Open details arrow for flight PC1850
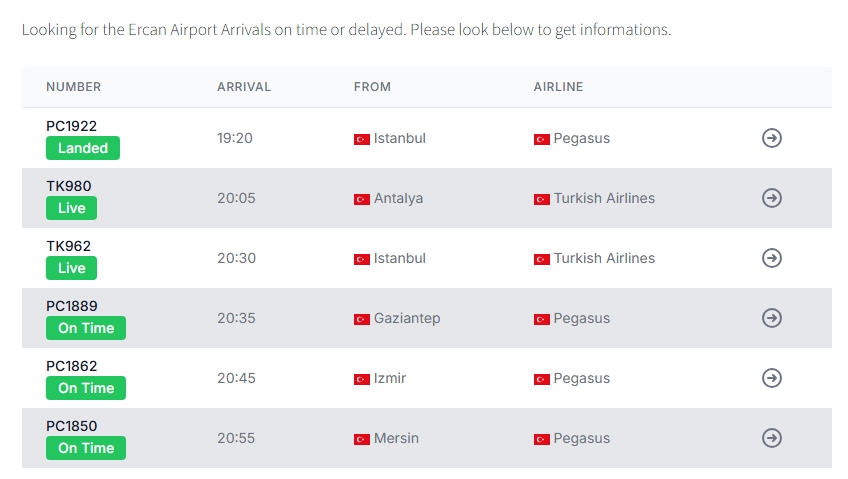 point(772,438)
